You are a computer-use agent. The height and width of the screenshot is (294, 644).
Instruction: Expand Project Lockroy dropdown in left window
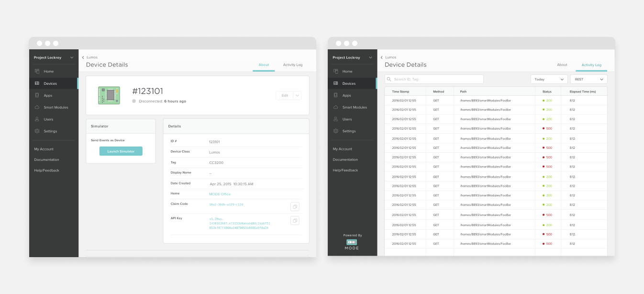[x=72, y=57]
